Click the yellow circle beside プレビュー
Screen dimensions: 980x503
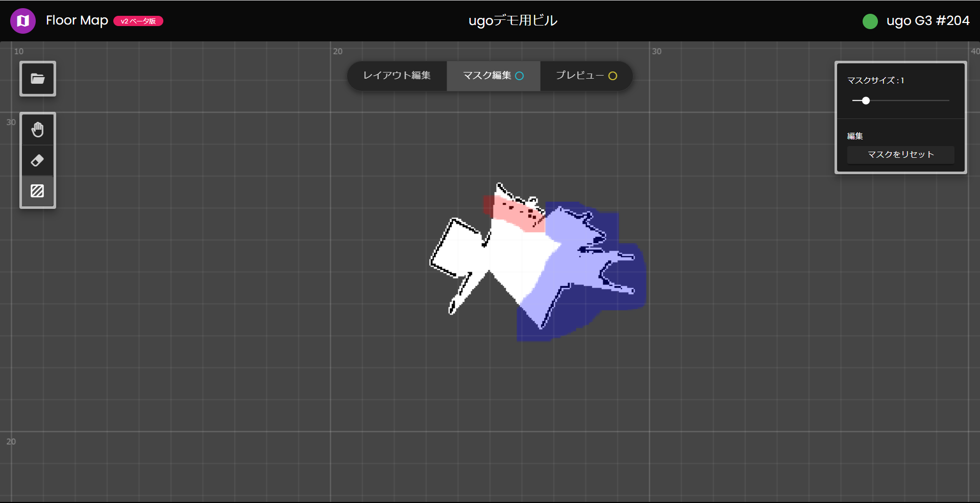613,76
